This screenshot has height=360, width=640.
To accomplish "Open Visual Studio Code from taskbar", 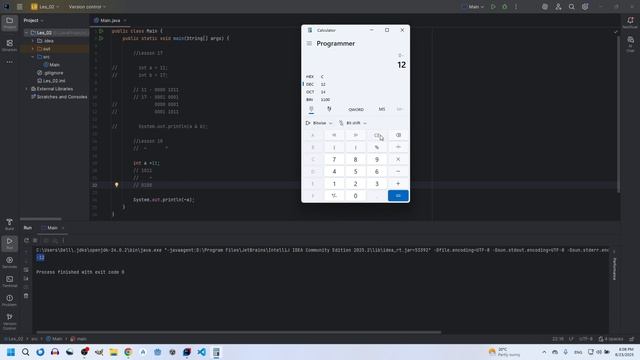I will [x=202, y=352].
